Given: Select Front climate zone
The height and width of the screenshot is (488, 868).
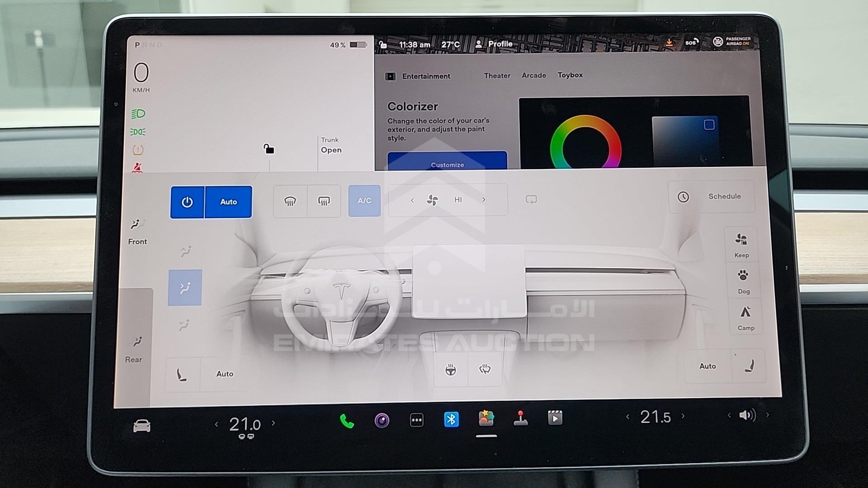Looking at the screenshot, I should (x=137, y=232).
